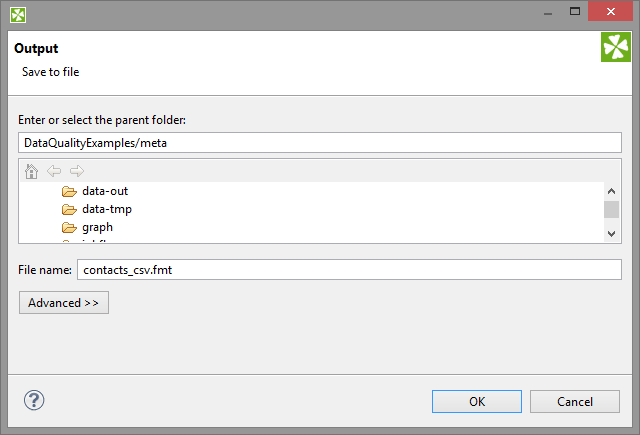The width and height of the screenshot is (640, 435).
Task: Click the parent folder path field
Action: [320, 143]
